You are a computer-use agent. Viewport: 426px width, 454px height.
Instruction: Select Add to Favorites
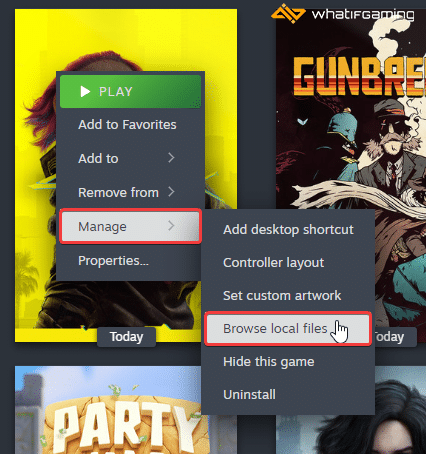point(127,125)
